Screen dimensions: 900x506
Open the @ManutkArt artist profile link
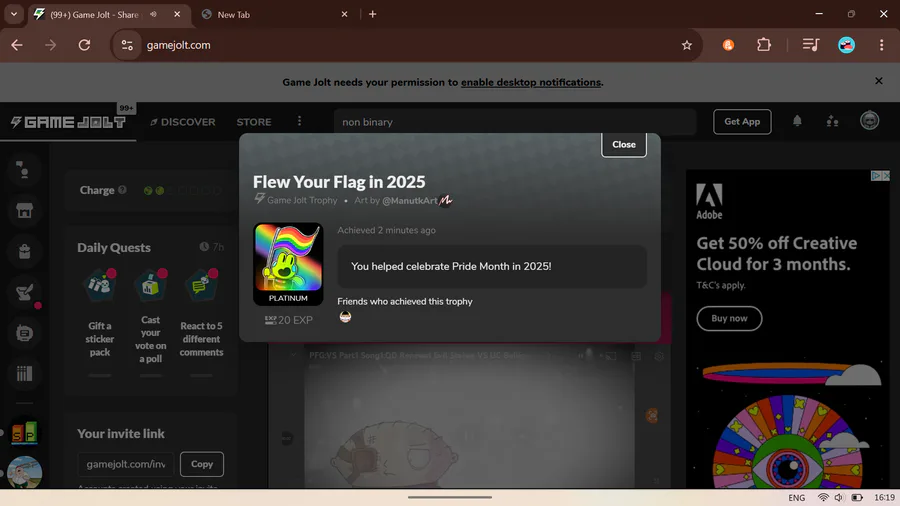410,201
